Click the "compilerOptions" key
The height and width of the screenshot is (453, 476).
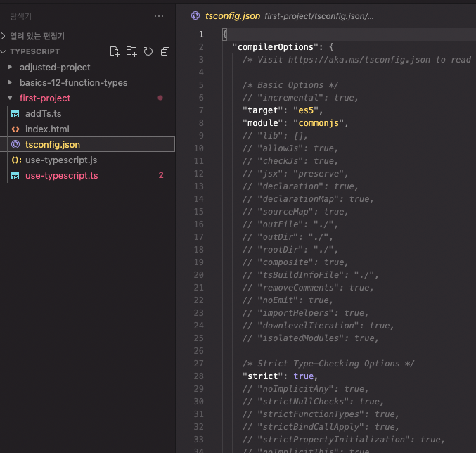coord(275,47)
